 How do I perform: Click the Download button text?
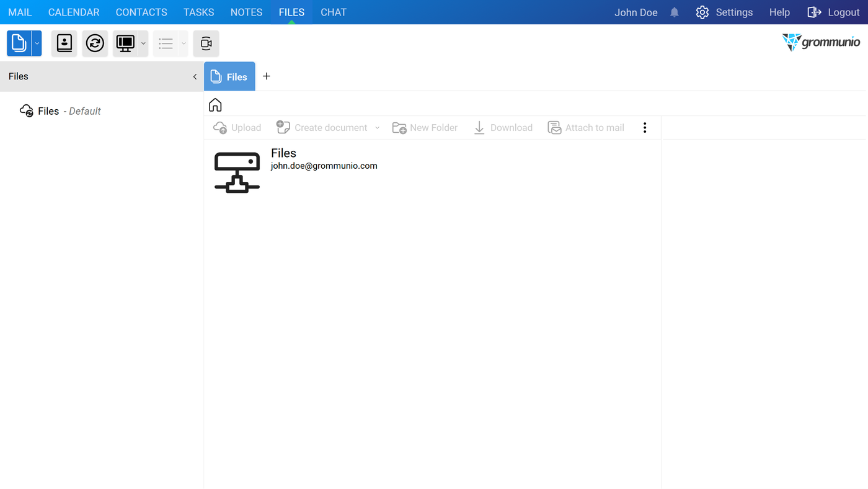click(x=511, y=128)
